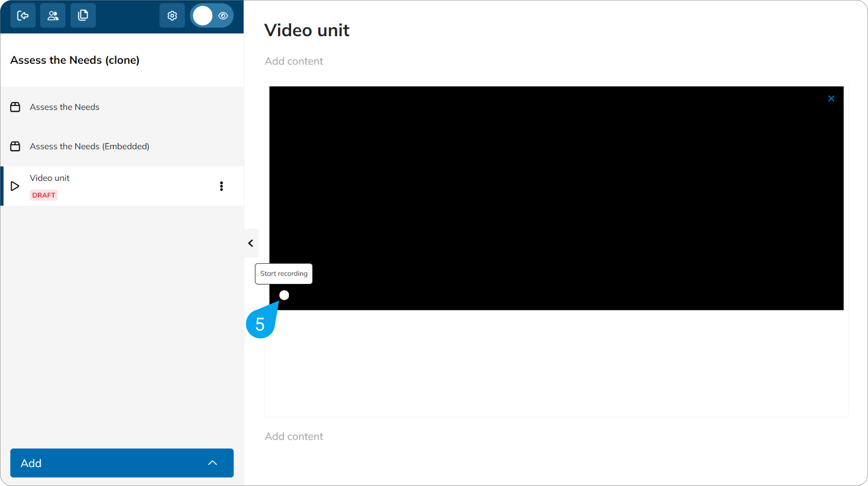The height and width of the screenshot is (486, 868).
Task: Select the Video unit in sidebar
Action: pos(49,178)
